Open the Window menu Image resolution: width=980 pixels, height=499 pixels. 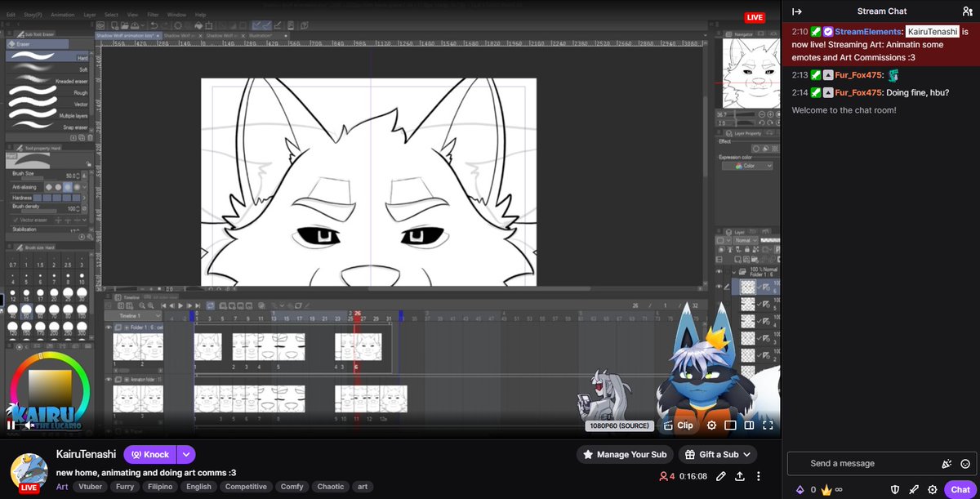pos(176,15)
